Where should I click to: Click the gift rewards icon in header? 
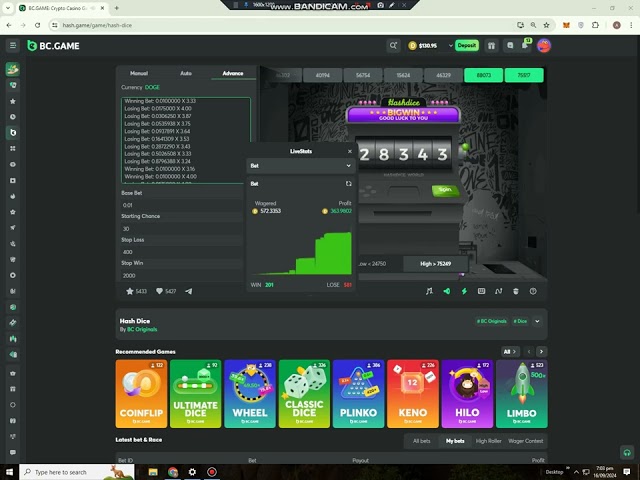coord(492,46)
